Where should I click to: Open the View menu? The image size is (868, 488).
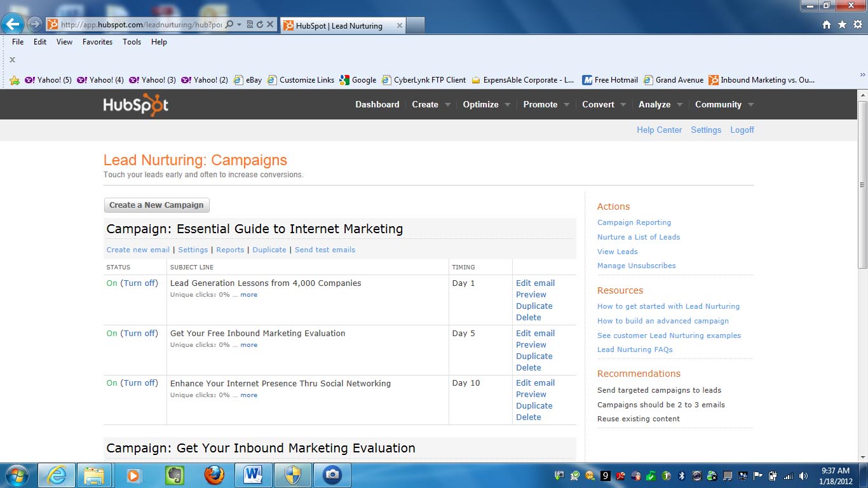point(64,42)
